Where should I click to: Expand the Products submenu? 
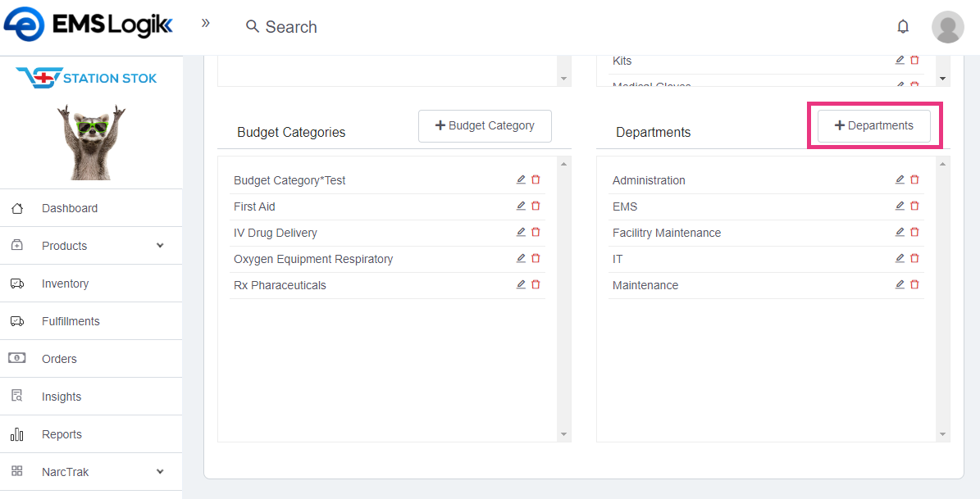point(160,246)
